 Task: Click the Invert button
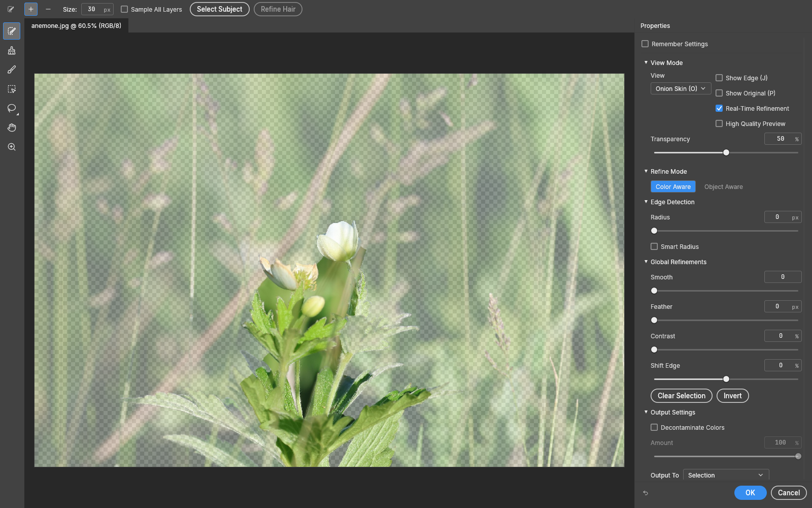click(732, 396)
